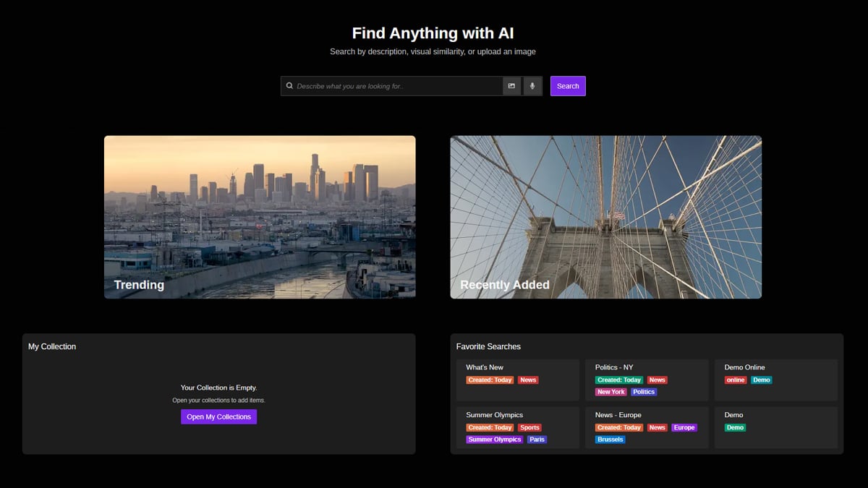Select the Summer Olympics saved search title

pyautogui.click(x=495, y=415)
